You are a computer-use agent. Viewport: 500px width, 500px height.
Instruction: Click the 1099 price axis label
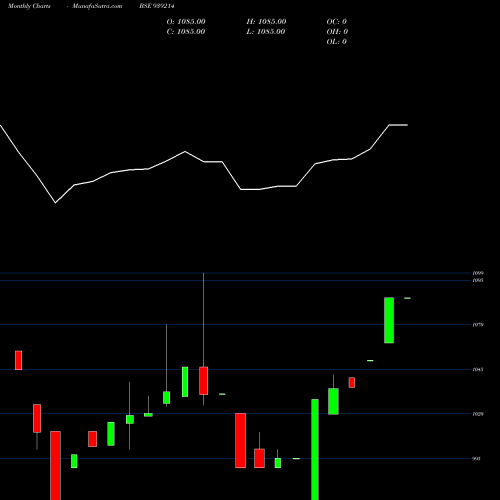pyautogui.click(x=478, y=273)
